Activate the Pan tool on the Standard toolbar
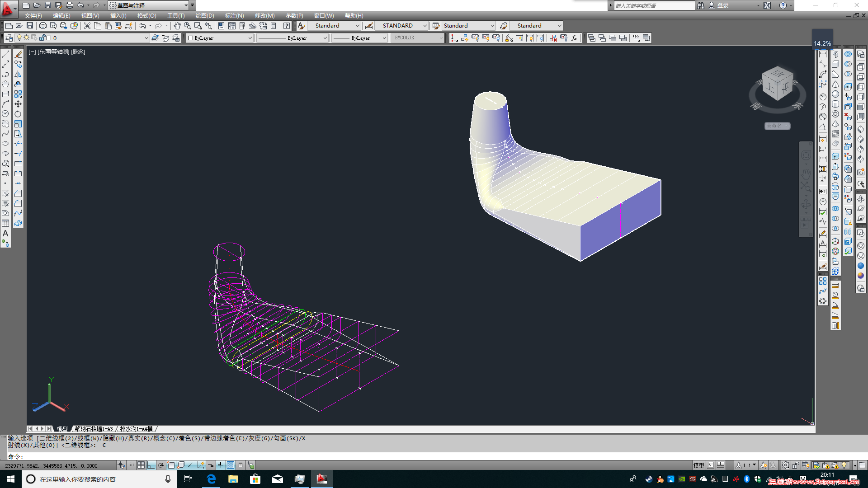 pyautogui.click(x=177, y=26)
